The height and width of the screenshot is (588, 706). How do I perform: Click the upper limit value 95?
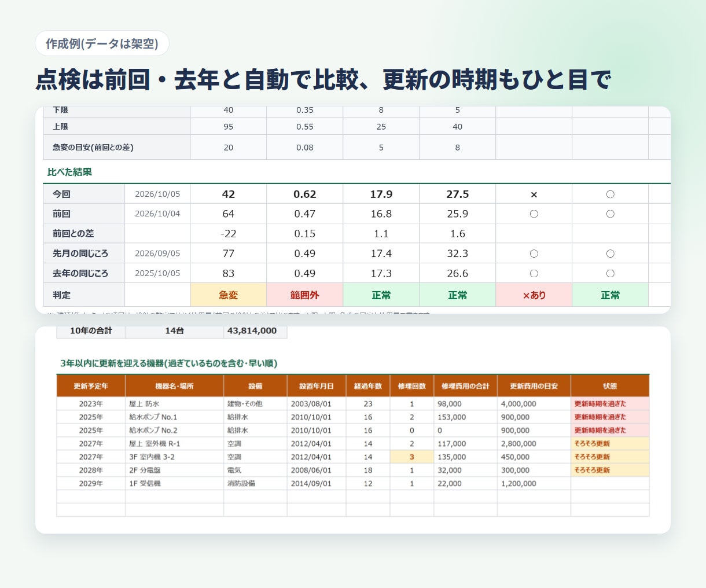pyautogui.click(x=229, y=127)
